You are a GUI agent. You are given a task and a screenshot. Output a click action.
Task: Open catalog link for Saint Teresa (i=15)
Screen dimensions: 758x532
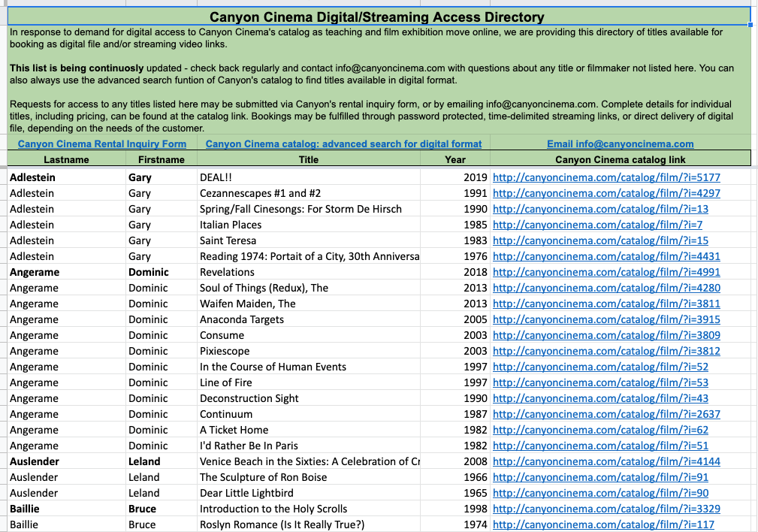(x=600, y=241)
